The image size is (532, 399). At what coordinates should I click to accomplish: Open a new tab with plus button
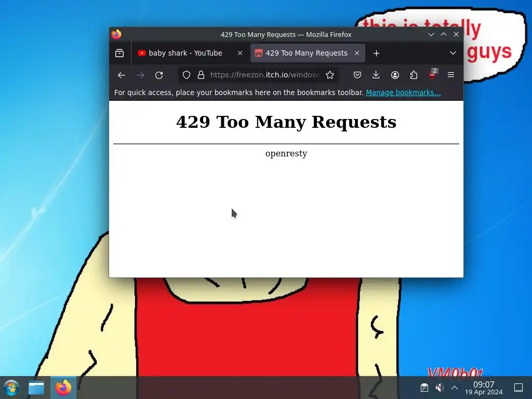[376, 54]
